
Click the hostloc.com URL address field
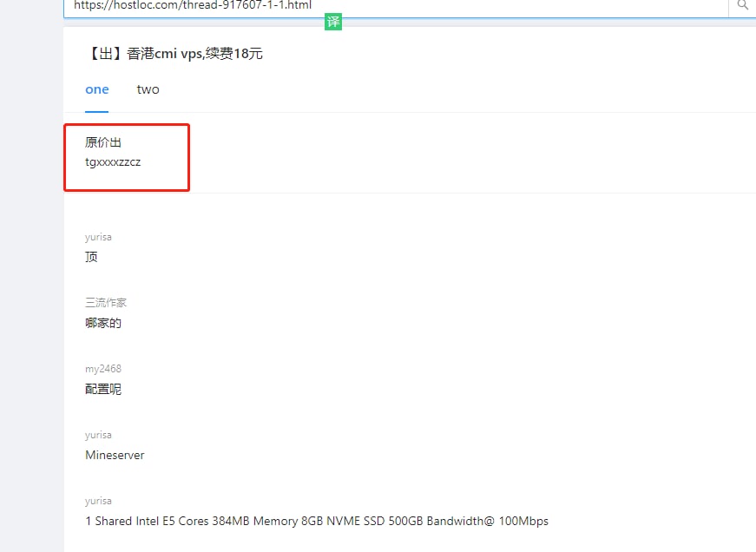click(x=391, y=6)
